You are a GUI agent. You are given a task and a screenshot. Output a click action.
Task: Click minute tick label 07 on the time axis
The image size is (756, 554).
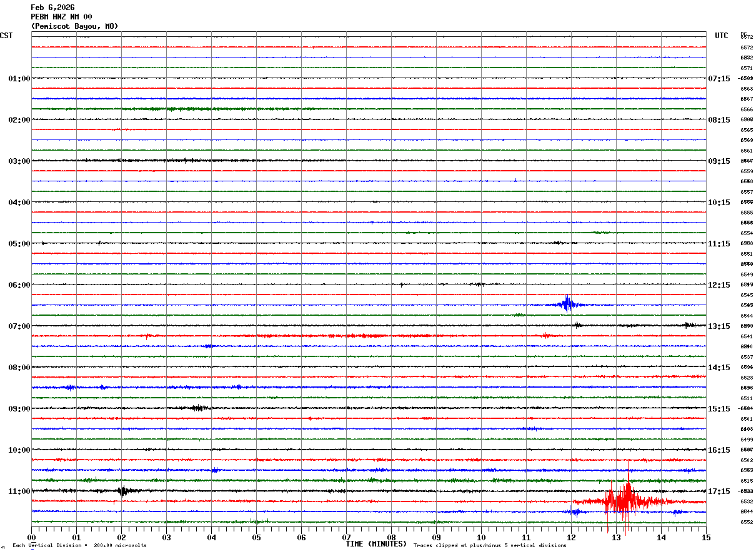(347, 537)
